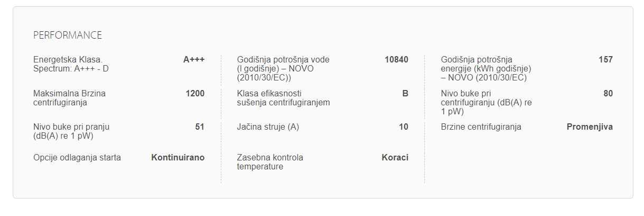
Task: Click the 157 energy consumption value
Action: 605,60
